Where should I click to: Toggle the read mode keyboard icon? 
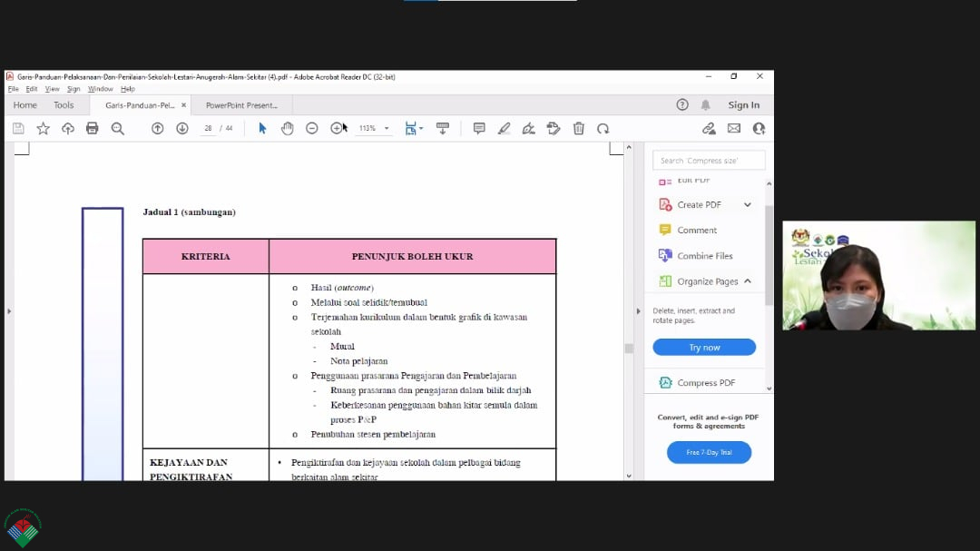click(x=443, y=128)
